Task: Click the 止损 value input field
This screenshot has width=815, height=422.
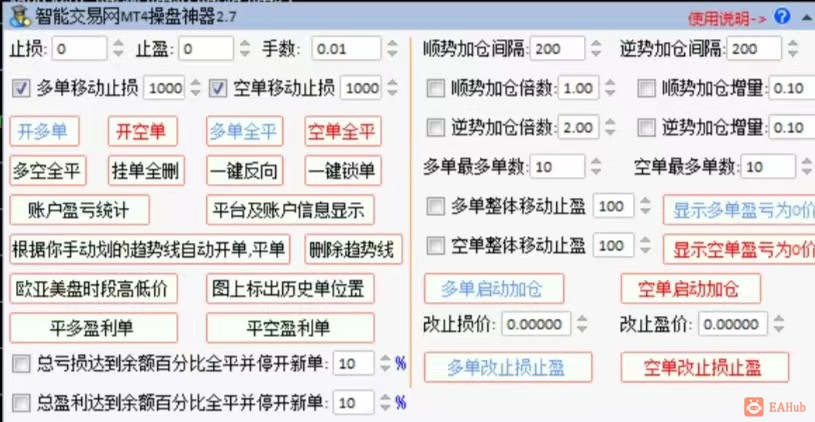Action: coord(80,49)
